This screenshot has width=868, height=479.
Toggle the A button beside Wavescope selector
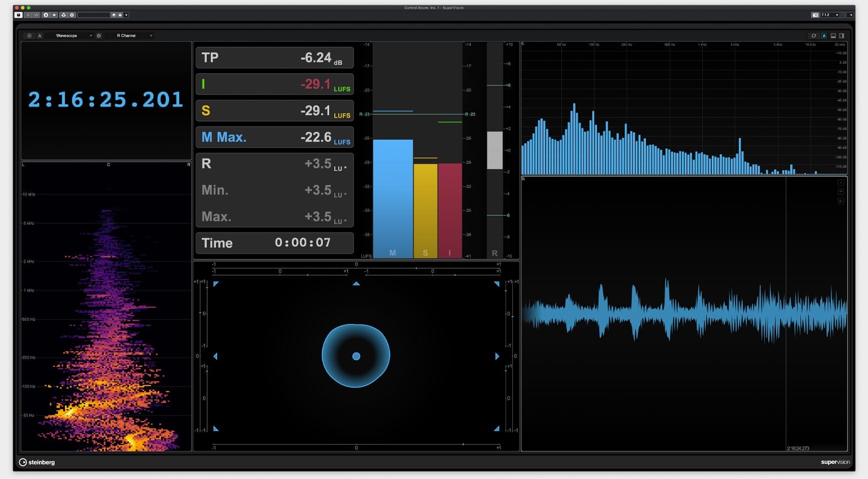click(39, 36)
